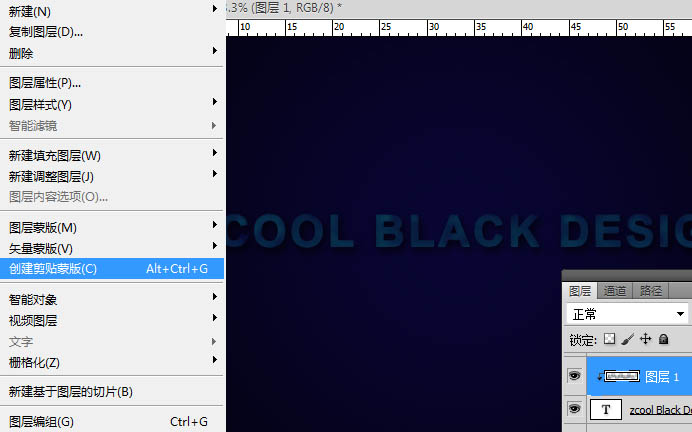Expand arrow next to 新建(N)
The image size is (692, 432).
pos(214,8)
